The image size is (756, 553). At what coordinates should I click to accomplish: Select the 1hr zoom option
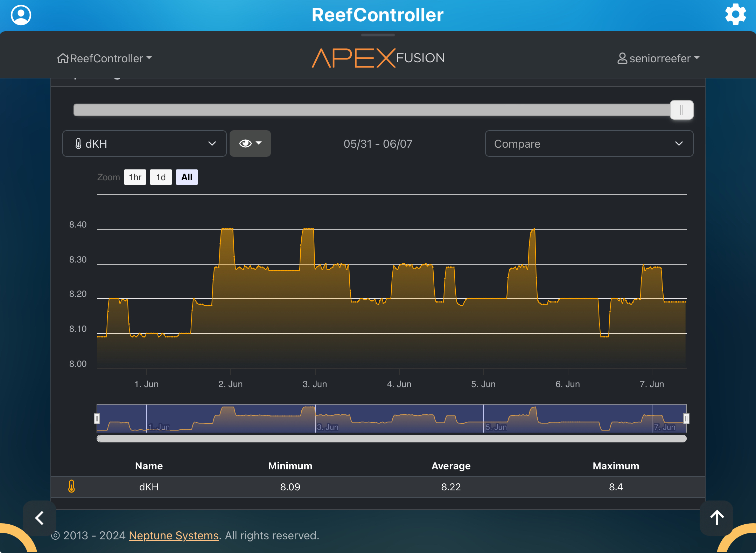[x=135, y=177]
